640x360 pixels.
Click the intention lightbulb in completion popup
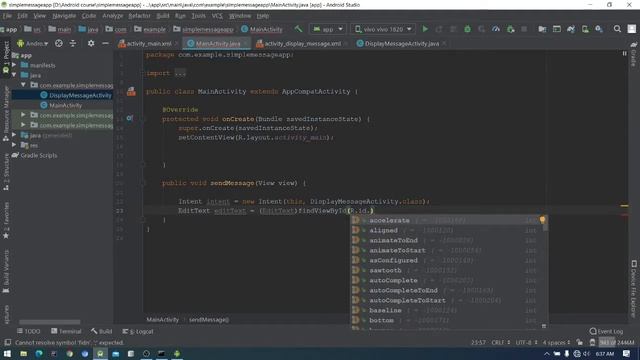pos(542,220)
